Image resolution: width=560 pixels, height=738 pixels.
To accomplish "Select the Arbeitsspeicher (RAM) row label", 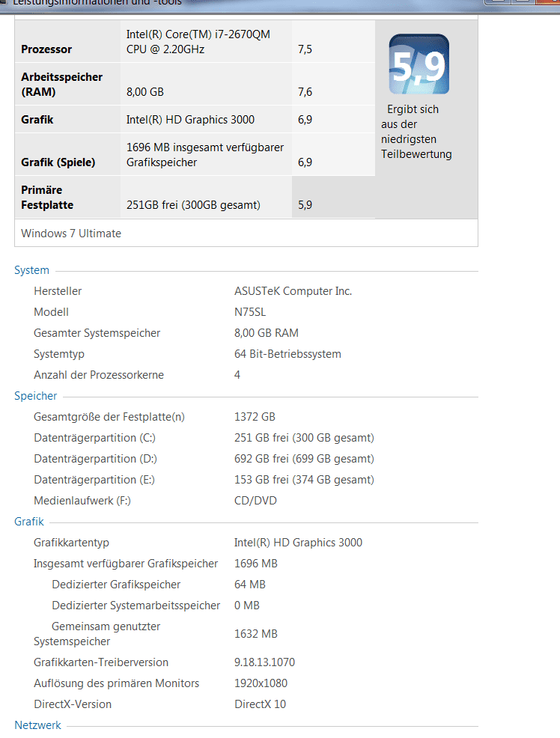I will [62, 84].
